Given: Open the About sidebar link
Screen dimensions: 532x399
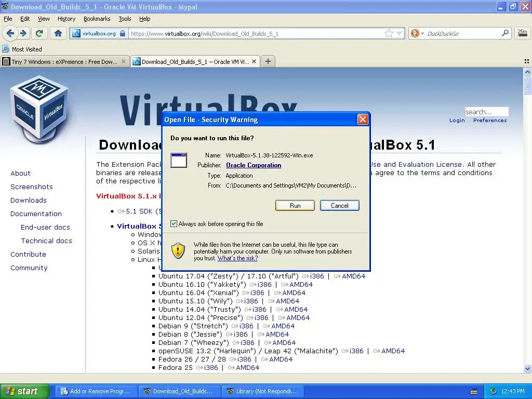Looking at the screenshot, I should coord(20,173).
